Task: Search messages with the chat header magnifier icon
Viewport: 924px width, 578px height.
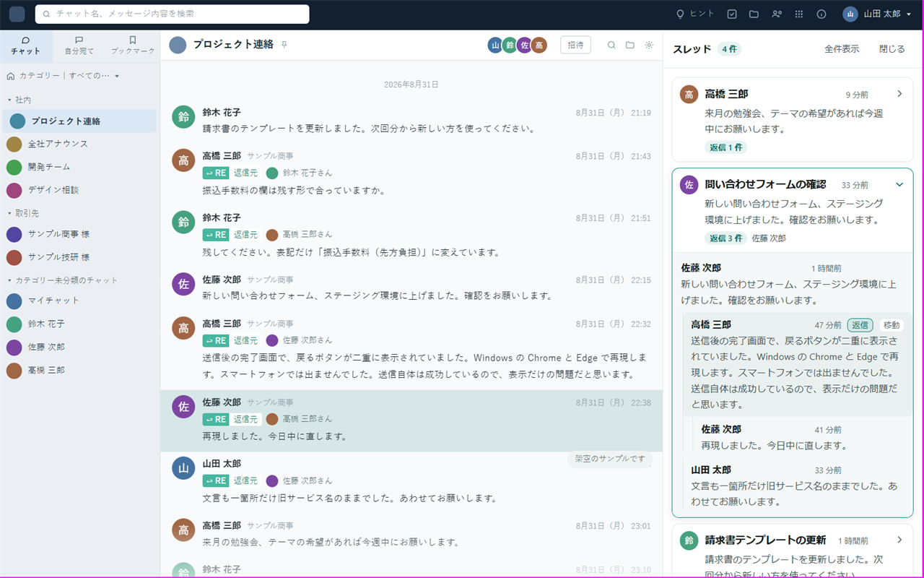Action: tap(611, 45)
